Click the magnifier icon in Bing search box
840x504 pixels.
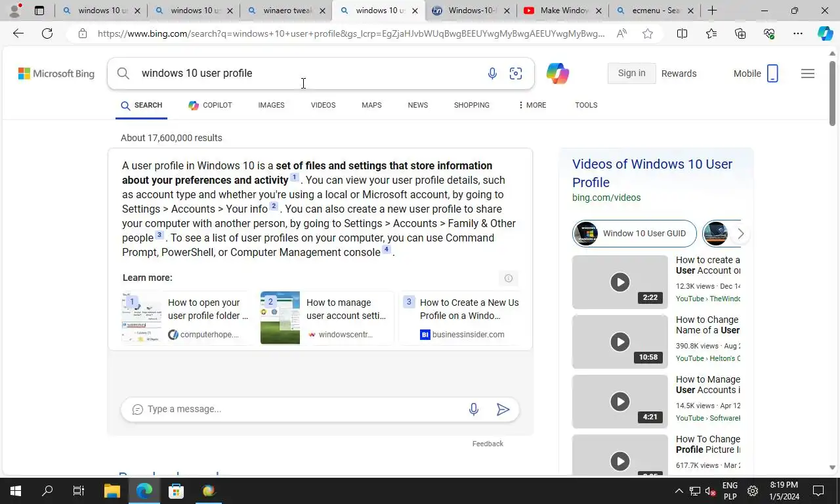[123, 73]
